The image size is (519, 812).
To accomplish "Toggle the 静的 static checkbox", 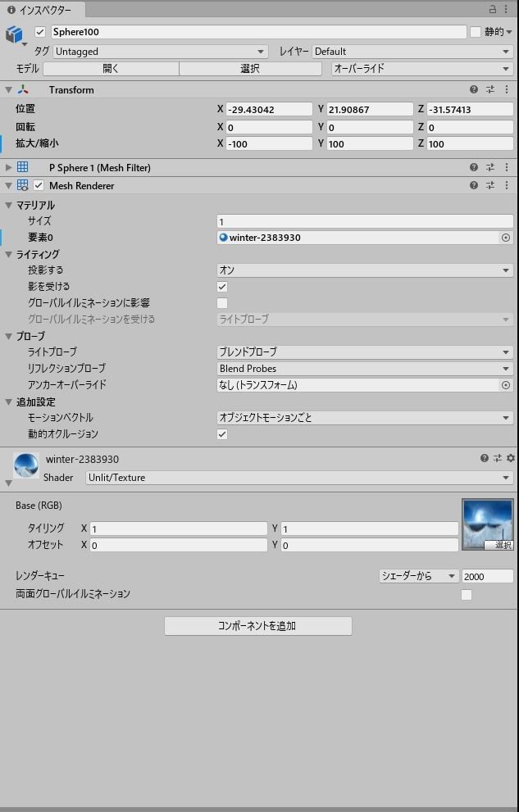I will (x=476, y=32).
